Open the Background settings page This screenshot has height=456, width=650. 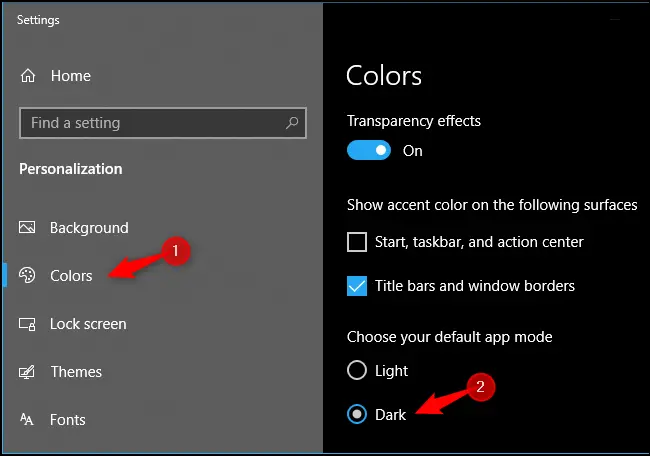[x=89, y=228]
